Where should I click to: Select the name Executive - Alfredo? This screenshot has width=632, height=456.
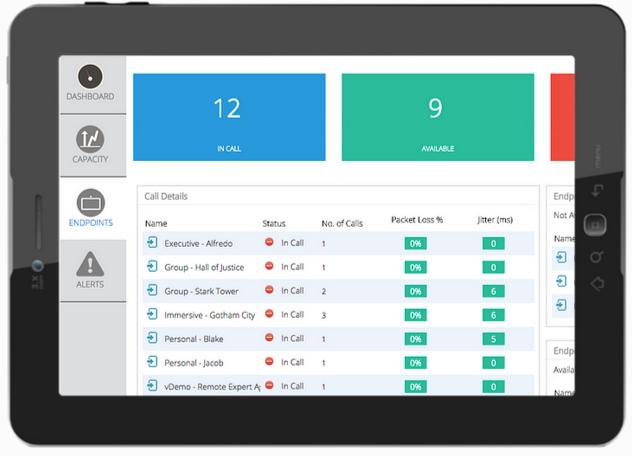point(198,244)
